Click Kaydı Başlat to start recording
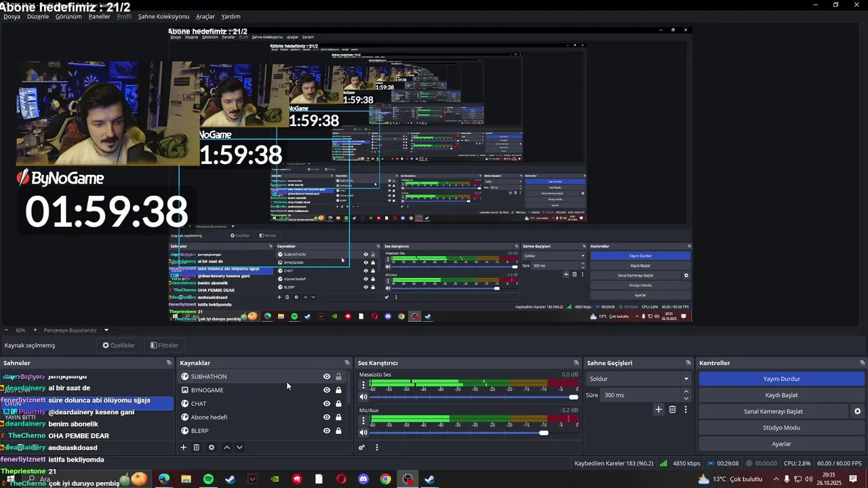868x488 pixels. coord(782,395)
